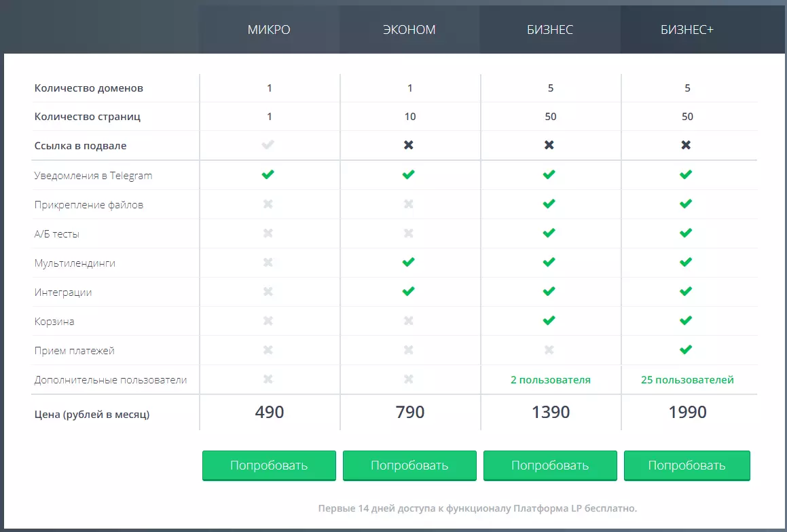Click the Прикрепление файлов checkmark in БИЗНЕС+ column
Image resolution: width=787 pixels, height=532 pixels.
click(686, 204)
